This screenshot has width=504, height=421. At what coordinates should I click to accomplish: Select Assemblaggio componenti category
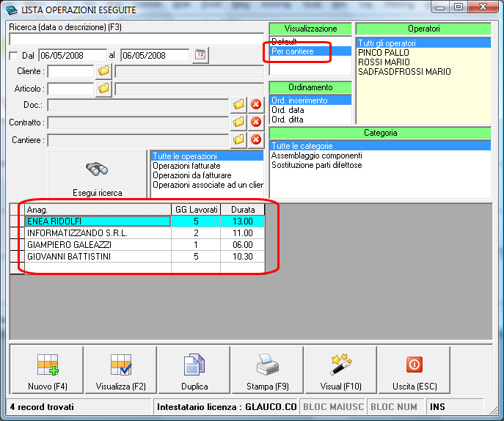380,155
